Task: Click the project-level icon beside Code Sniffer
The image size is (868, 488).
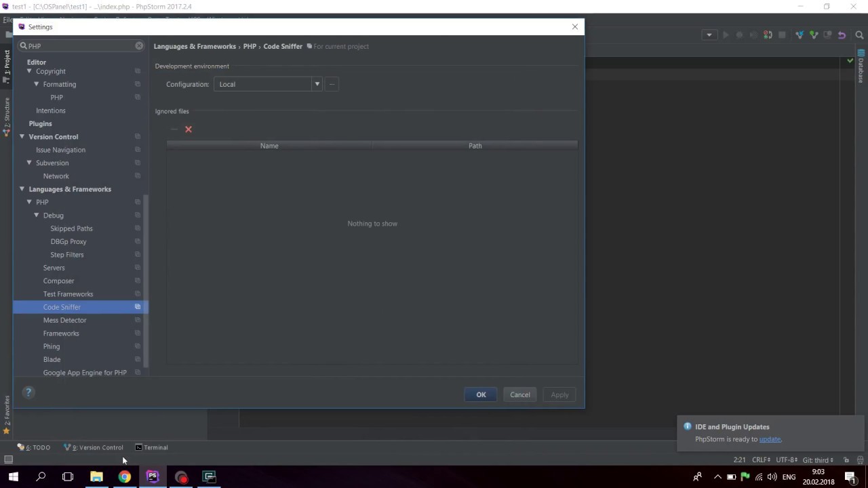Action: coord(138,307)
